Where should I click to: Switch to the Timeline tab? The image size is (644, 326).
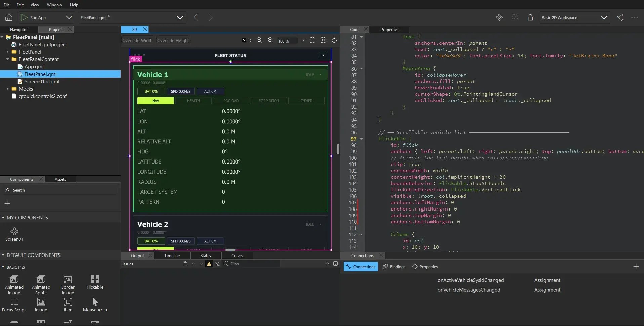tap(172, 255)
